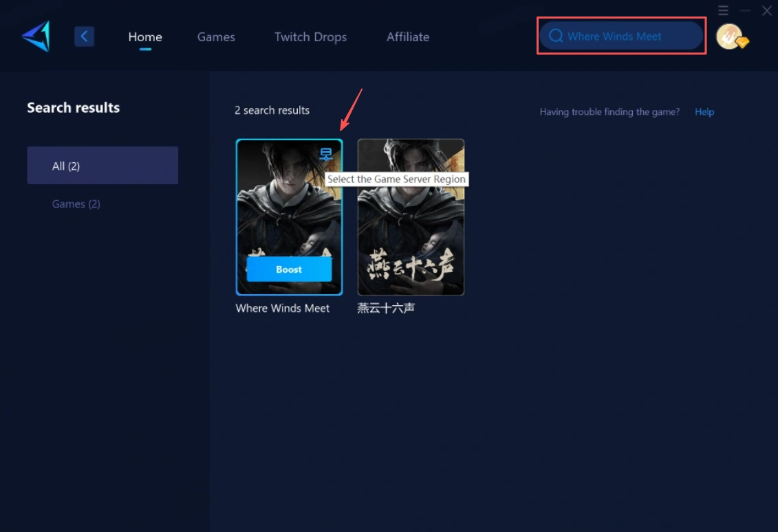Viewport: 778px width, 532px height.
Task: Open the Help link
Action: (704, 112)
